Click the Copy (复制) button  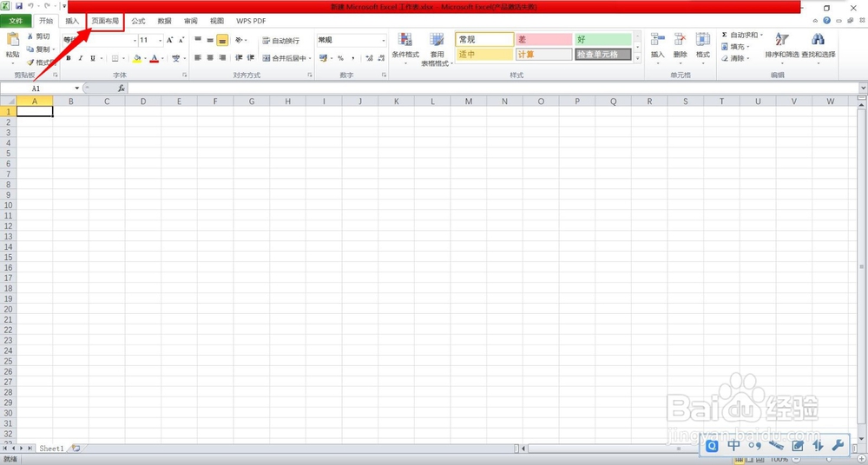tap(38, 49)
